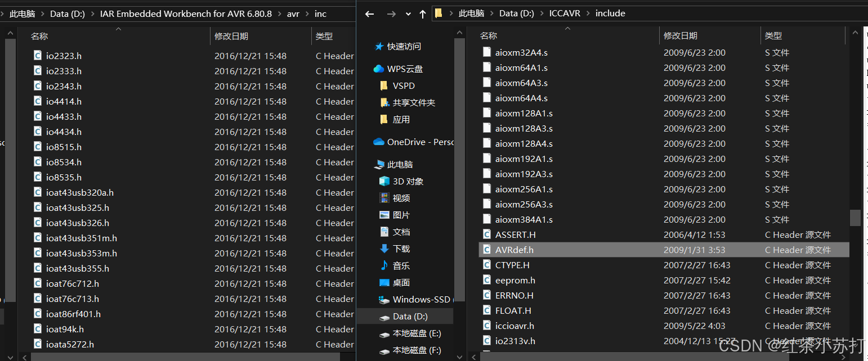Select ioat76c712.h file icon in left window
The width and height of the screenshot is (868, 361).
click(x=38, y=283)
